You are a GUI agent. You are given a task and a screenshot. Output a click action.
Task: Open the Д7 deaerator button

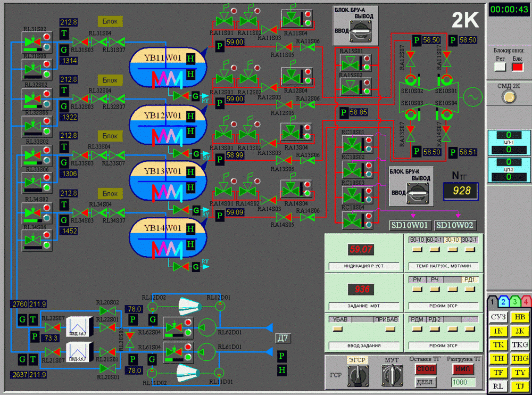click(x=282, y=338)
